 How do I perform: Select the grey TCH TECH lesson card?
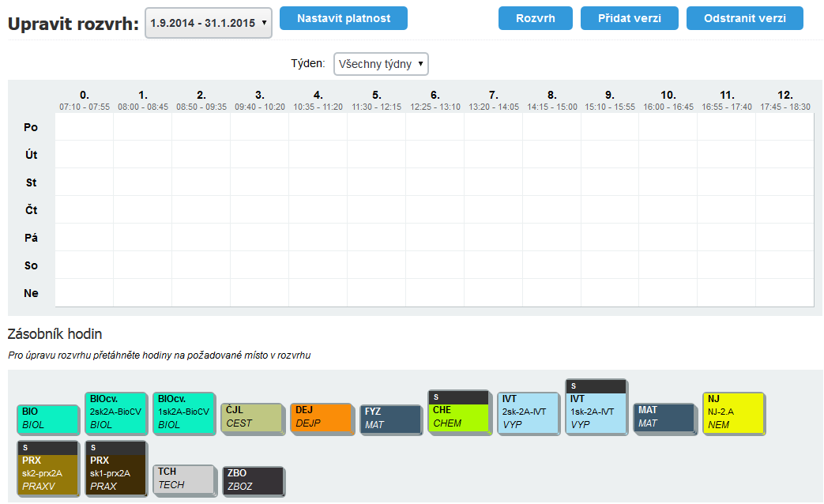point(184,480)
